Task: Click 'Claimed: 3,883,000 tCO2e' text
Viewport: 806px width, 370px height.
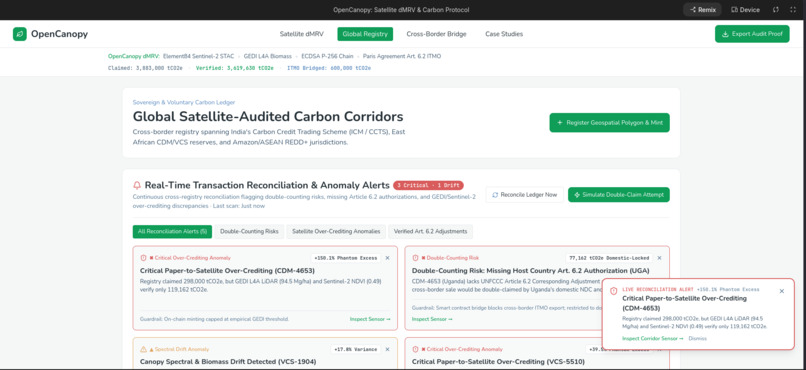Action: [x=145, y=68]
